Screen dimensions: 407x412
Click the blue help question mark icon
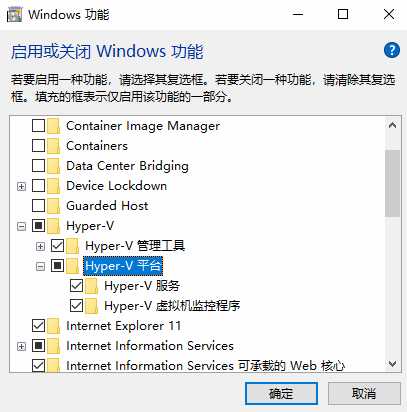pos(391,51)
